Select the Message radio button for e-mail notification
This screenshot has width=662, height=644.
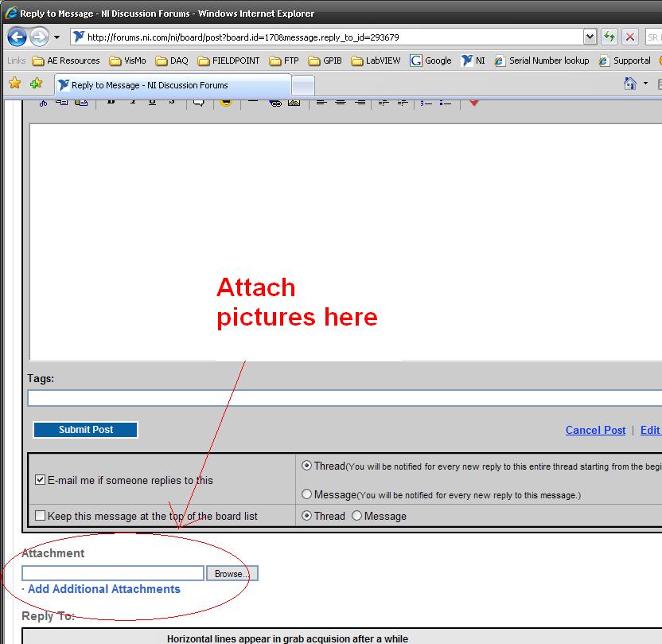[x=307, y=494]
